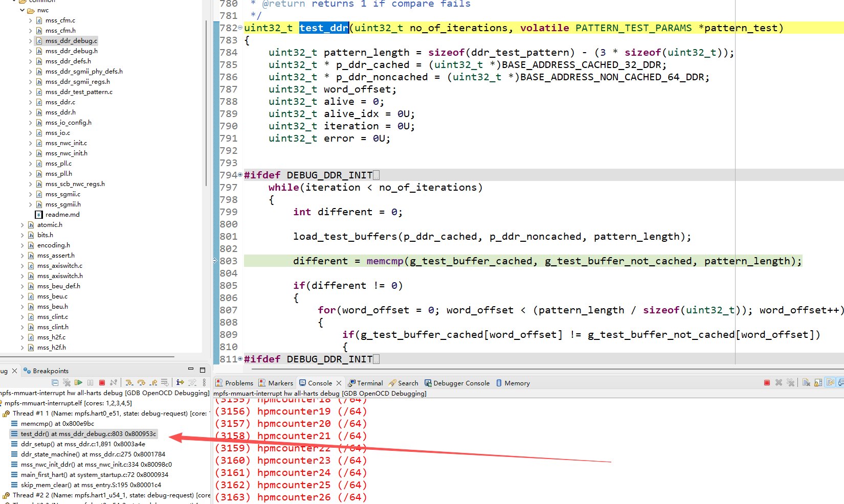Terminate the console process with red stop
Viewport: 844px width, 504px height.
tap(767, 382)
